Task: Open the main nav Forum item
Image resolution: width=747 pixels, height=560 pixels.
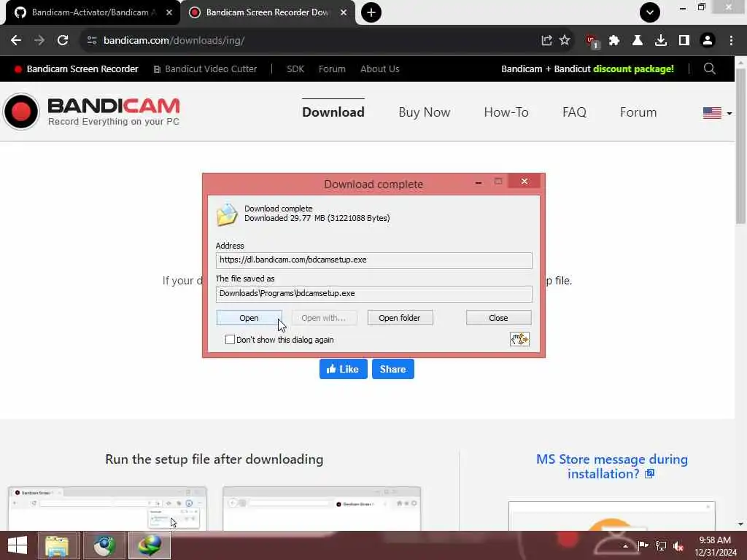Action: tap(638, 112)
